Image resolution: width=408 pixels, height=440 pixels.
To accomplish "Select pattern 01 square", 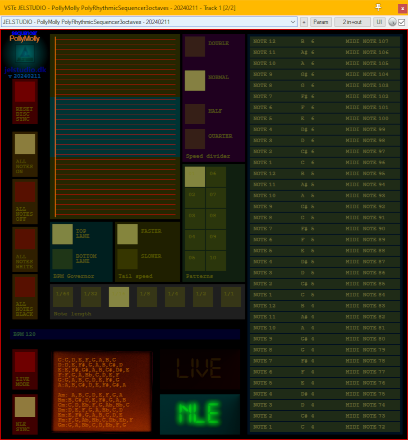I will tap(195, 177).
